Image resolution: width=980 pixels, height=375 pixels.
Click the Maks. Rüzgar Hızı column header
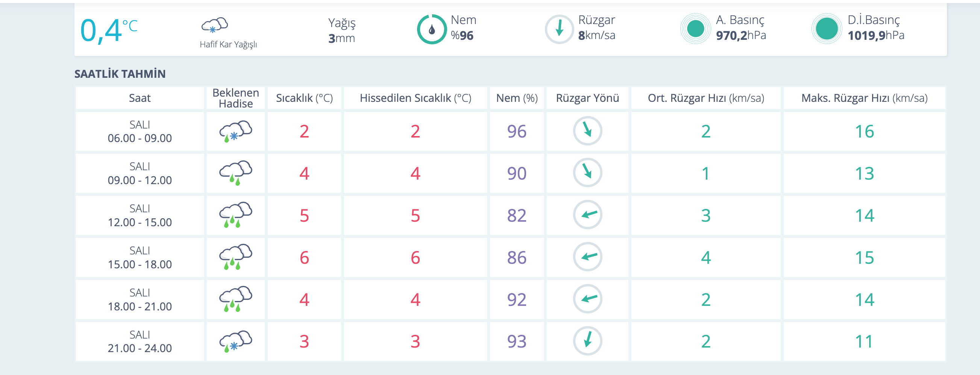[864, 98]
